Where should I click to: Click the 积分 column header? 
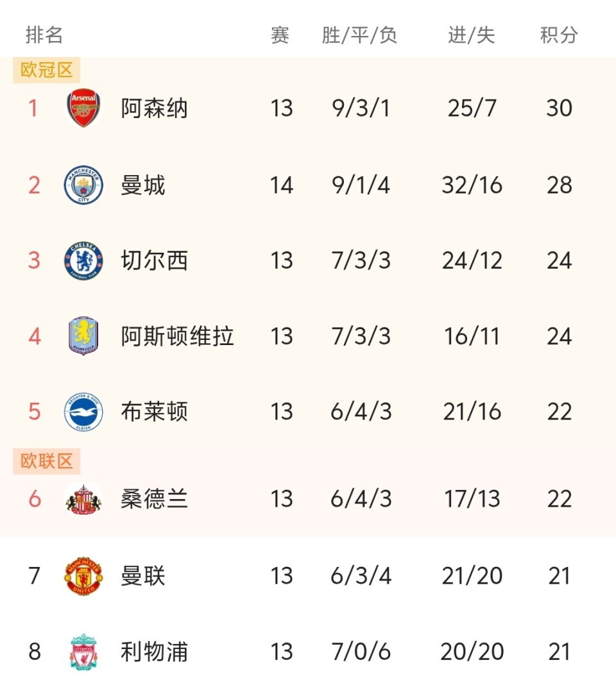[x=559, y=35]
